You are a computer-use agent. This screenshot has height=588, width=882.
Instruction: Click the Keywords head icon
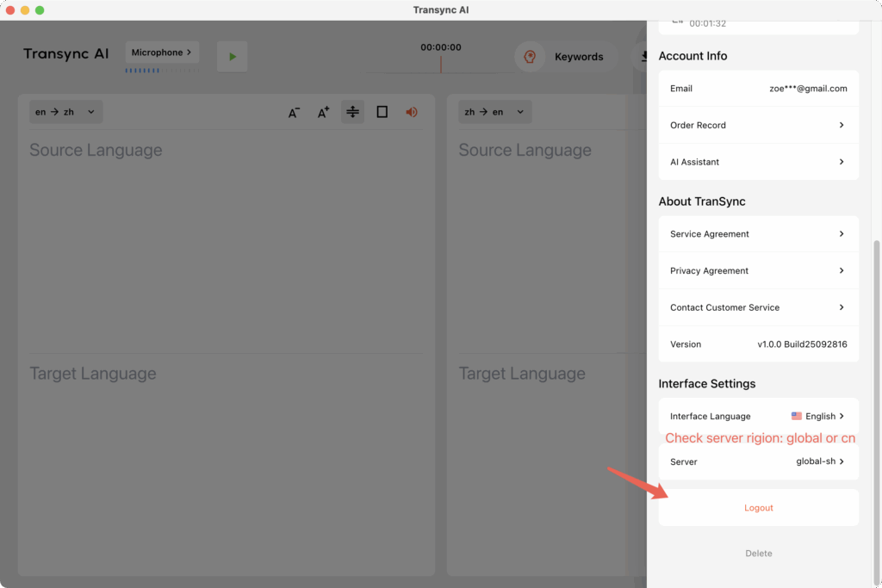point(531,57)
